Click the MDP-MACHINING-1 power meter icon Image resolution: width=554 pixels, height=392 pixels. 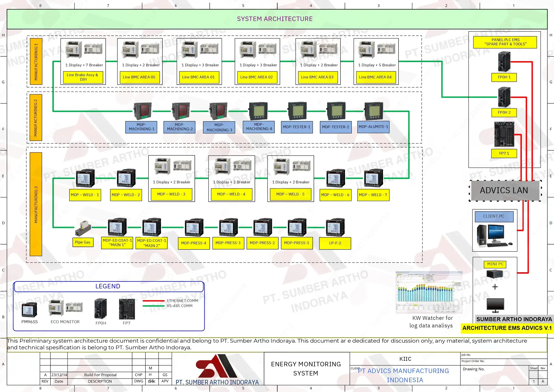coord(143,111)
